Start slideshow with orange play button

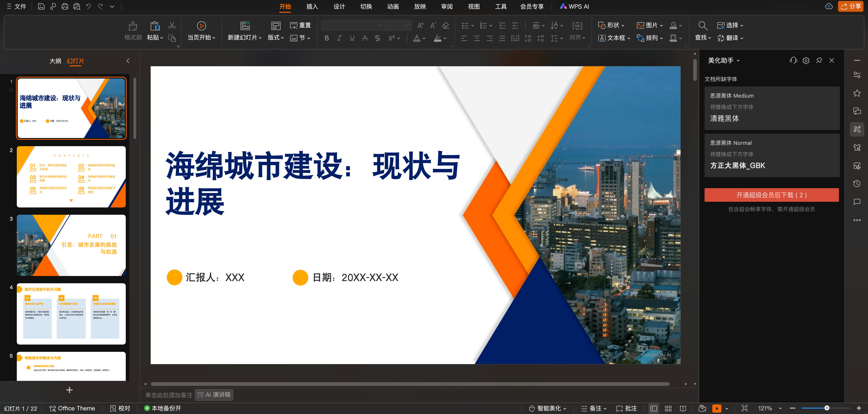point(716,408)
